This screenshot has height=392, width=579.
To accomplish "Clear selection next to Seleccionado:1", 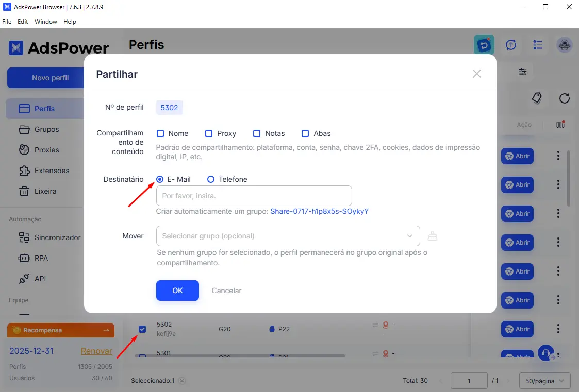I will 182,381.
